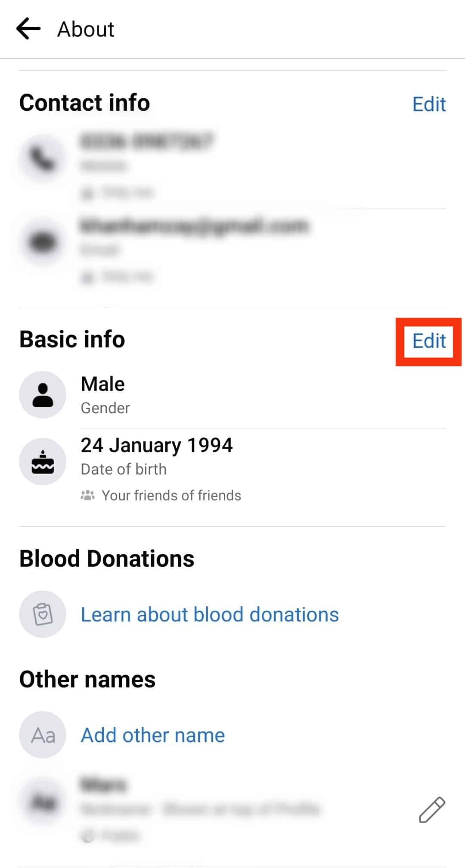Tap Your friends of friends audience label
Viewport: 465px width, 868px height.
(x=171, y=496)
